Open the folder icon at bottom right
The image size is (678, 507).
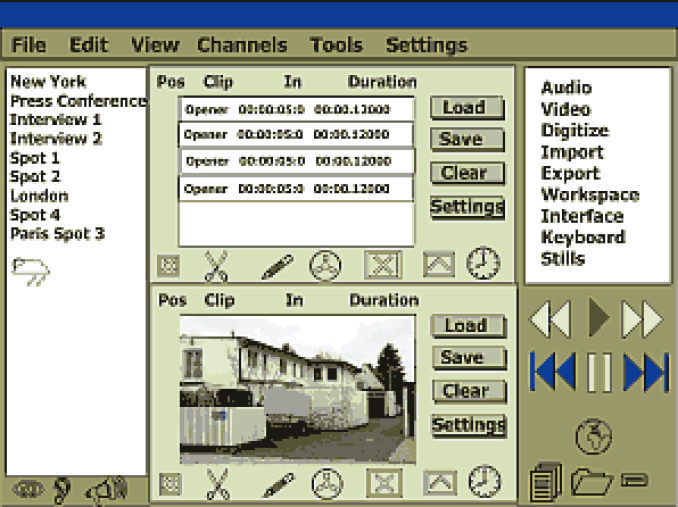point(592,481)
